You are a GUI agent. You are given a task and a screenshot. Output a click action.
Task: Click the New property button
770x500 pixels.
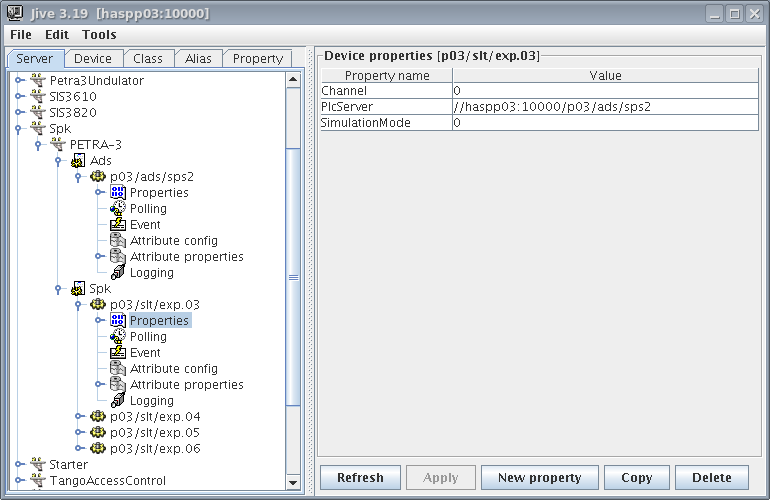click(540, 477)
